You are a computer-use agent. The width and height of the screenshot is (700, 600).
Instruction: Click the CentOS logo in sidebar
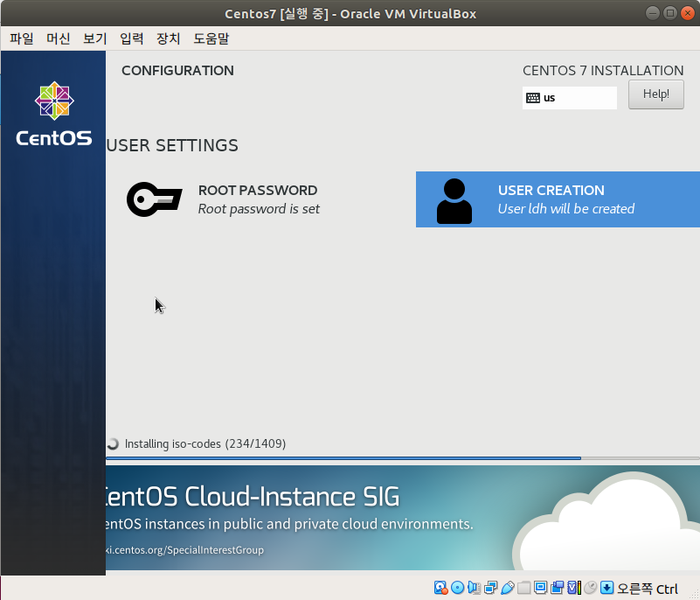pos(54,114)
